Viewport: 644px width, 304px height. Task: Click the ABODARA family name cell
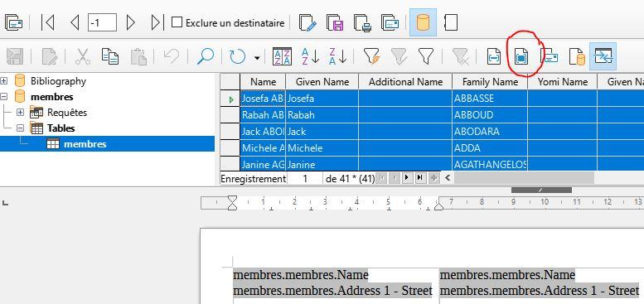point(490,131)
